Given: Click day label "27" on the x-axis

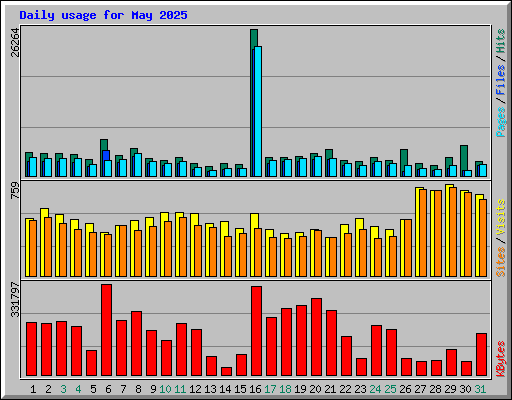Looking at the screenshot, I should tap(420, 389).
